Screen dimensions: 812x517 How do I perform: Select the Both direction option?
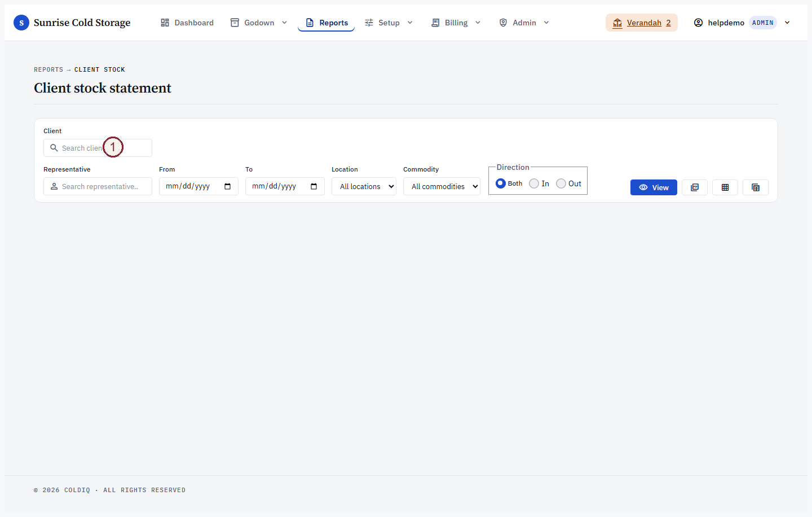501,183
